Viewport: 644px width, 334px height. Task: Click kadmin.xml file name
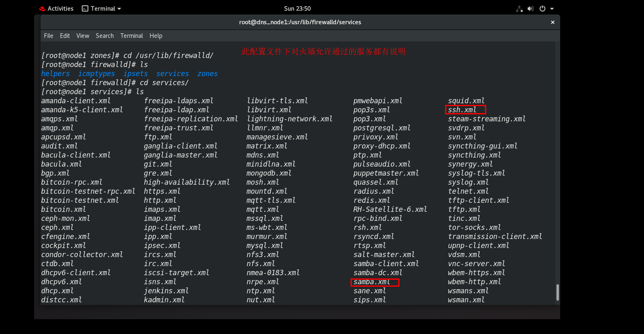click(x=164, y=300)
